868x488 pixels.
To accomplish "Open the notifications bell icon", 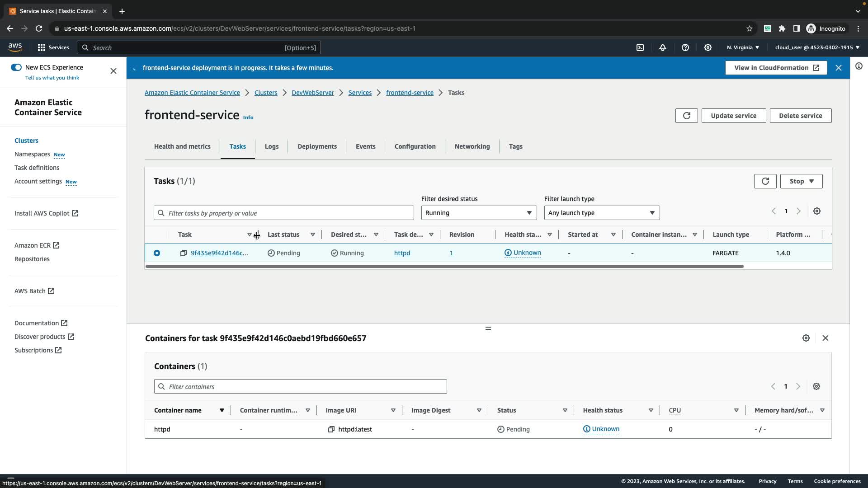I will tap(663, 47).
